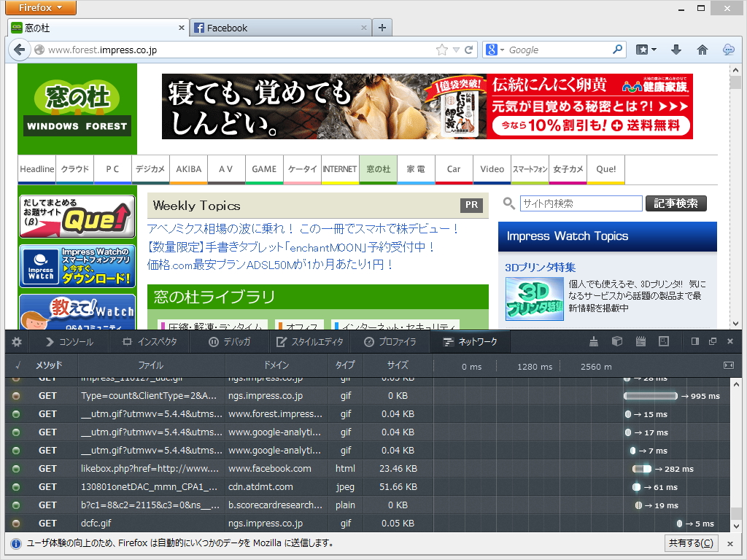Launch the 3D page view in devtools
Screen dimensions: 747x560
(x=617, y=341)
